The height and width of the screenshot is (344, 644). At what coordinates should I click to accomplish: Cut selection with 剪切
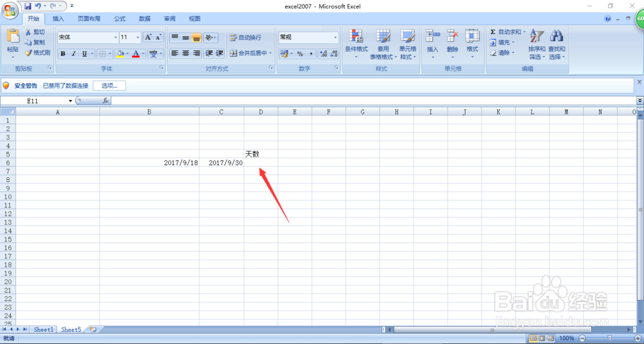click(35, 32)
